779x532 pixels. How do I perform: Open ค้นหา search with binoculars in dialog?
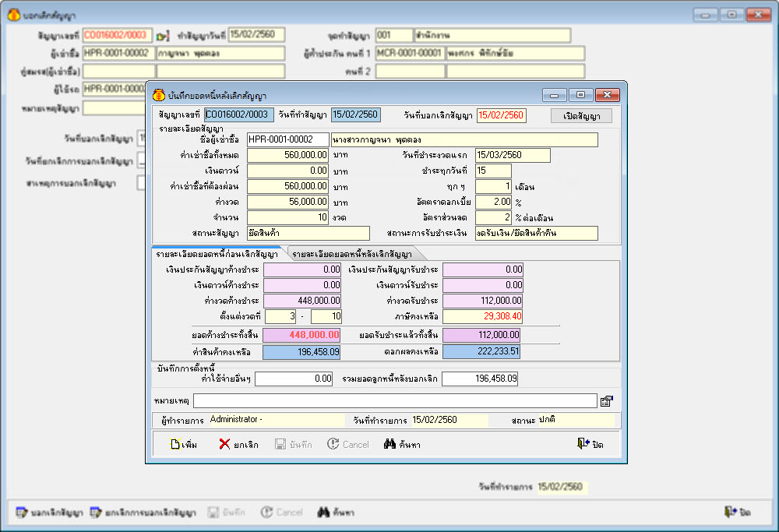click(402, 444)
